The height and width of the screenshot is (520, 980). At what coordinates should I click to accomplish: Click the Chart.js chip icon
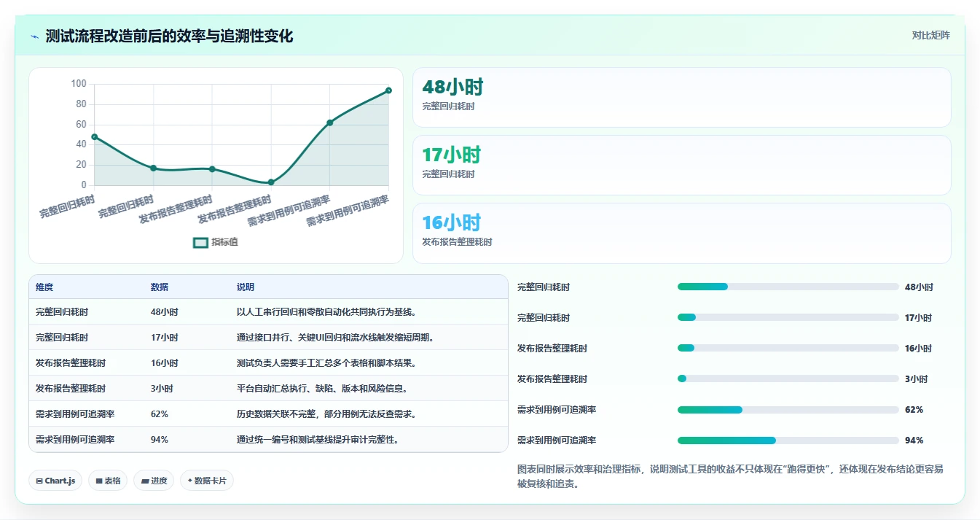[39, 481]
